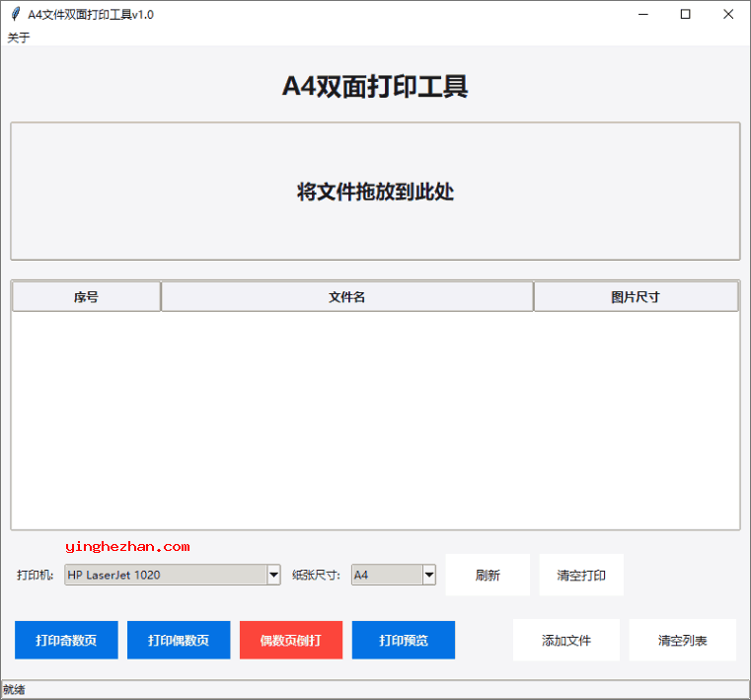Click the feather app icon in title bar
This screenshot has height=700, width=751.
pos(16,15)
